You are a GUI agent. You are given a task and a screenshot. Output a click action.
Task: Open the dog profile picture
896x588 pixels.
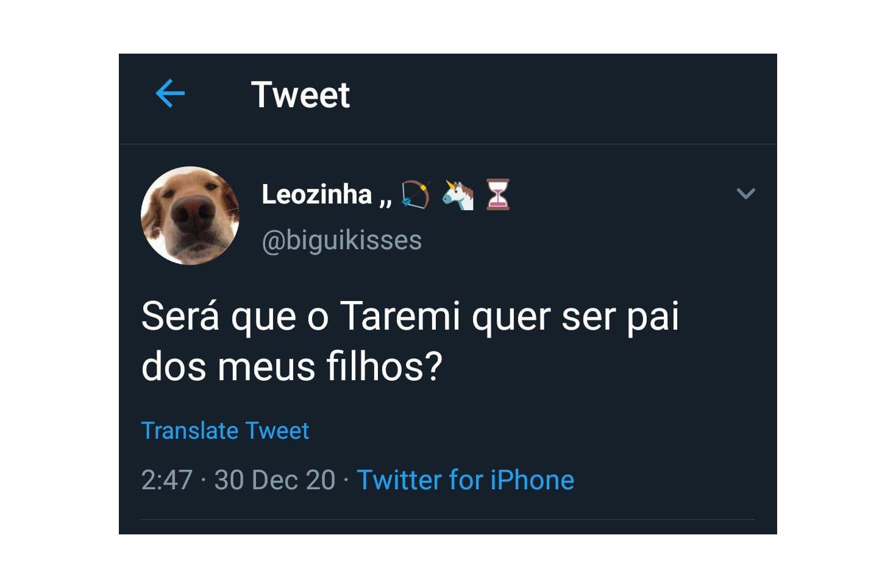click(x=190, y=216)
